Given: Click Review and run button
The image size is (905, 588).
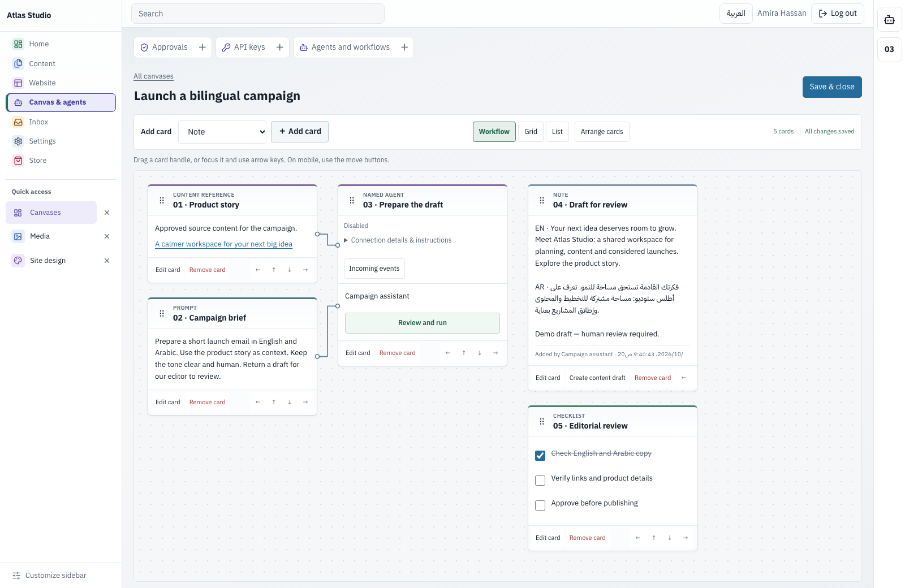Looking at the screenshot, I should pos(423,323).
